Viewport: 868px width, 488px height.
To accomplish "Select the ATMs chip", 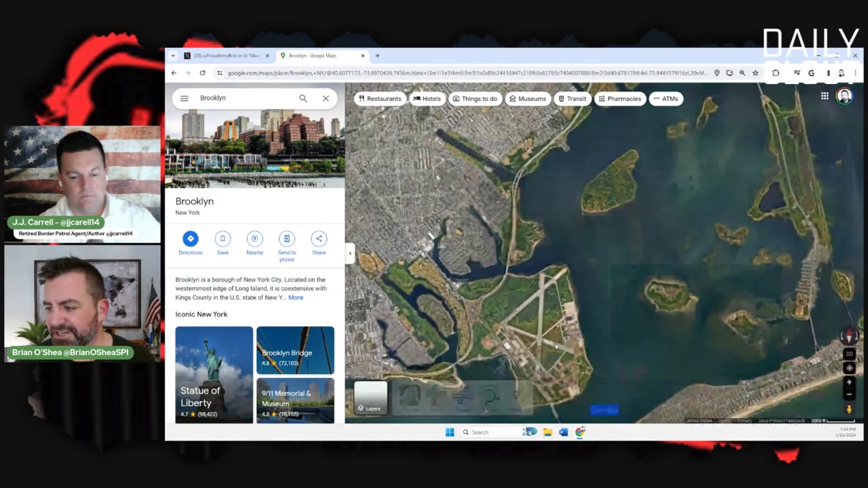I will pos(665,99).
